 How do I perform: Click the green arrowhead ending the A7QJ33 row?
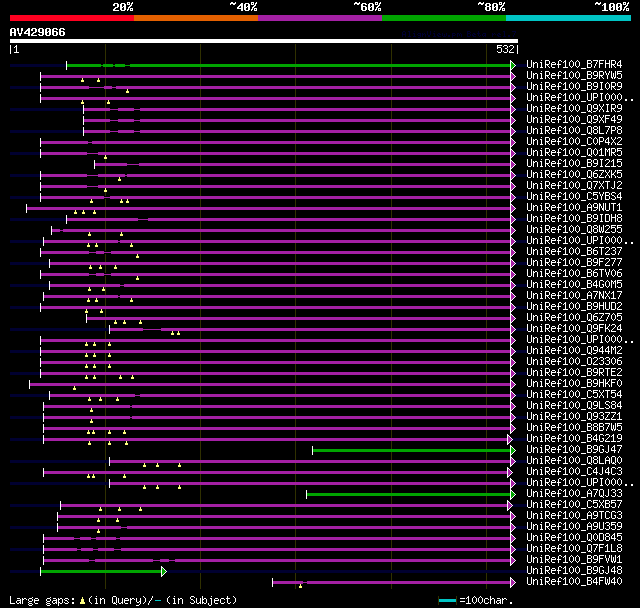coord(513,494)
